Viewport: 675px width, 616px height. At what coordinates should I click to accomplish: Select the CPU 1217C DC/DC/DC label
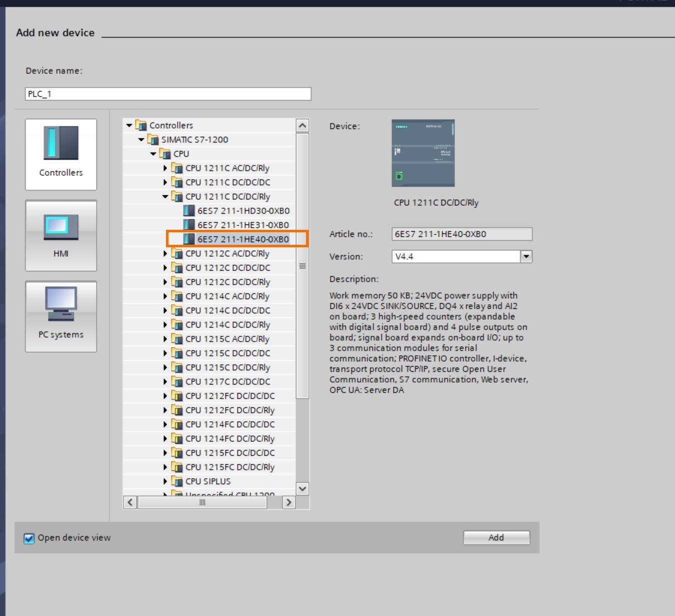coord(228,382)
